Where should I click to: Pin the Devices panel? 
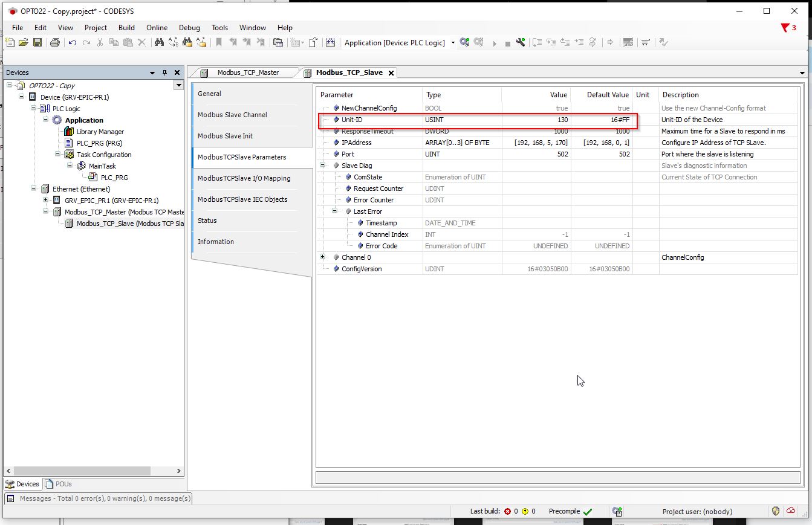coord(164,72)
